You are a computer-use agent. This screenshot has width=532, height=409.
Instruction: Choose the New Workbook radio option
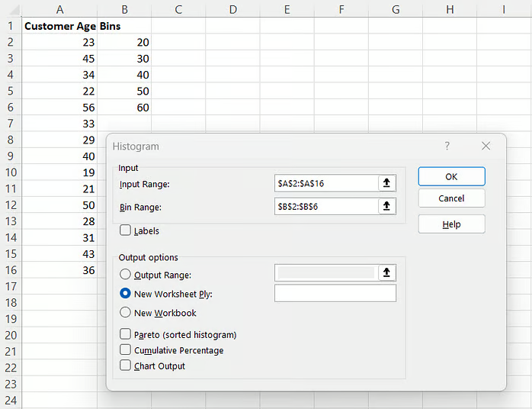coord(126,313)
